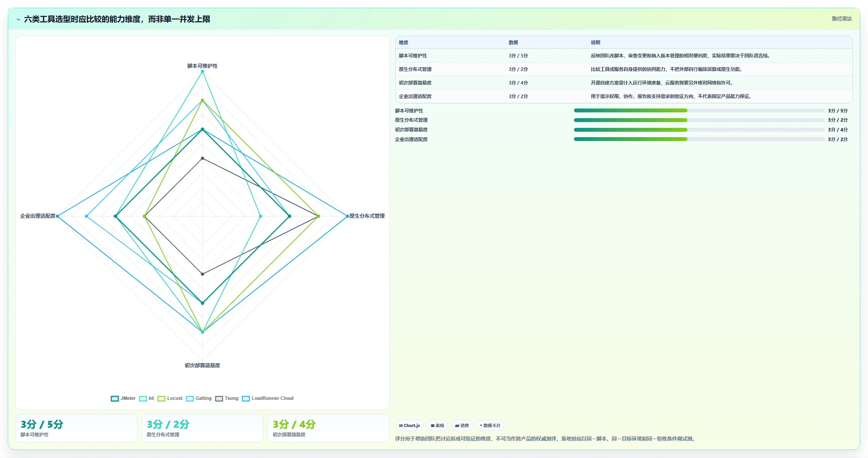Viewport: 868px width, 458px height.
Task: Click the 原生分布式管理 radar axis label
Action: [x=367, y=216]
